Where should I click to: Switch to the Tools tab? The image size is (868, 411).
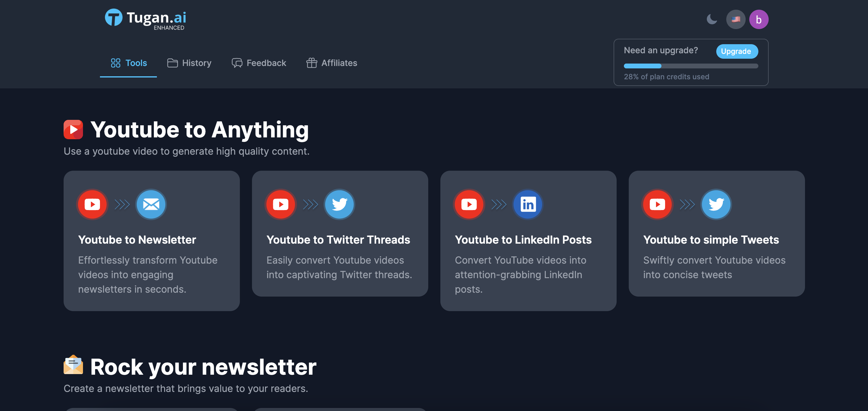[x=129, y=63]
